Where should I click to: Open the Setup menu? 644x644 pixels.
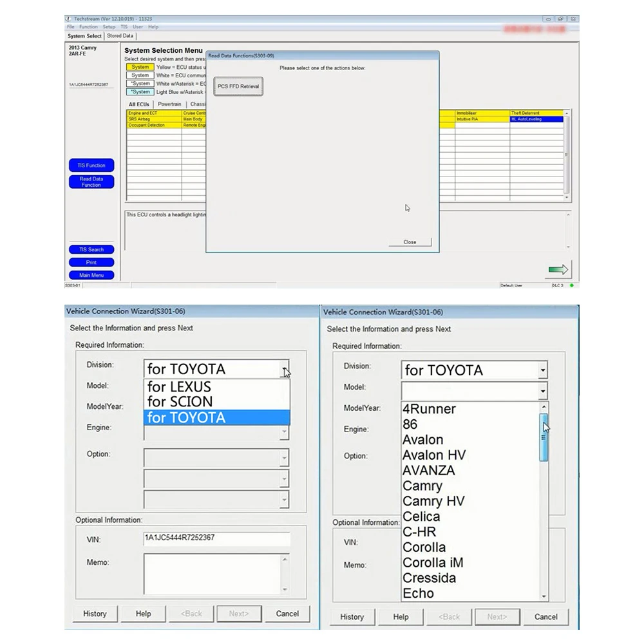pos(109,26)
